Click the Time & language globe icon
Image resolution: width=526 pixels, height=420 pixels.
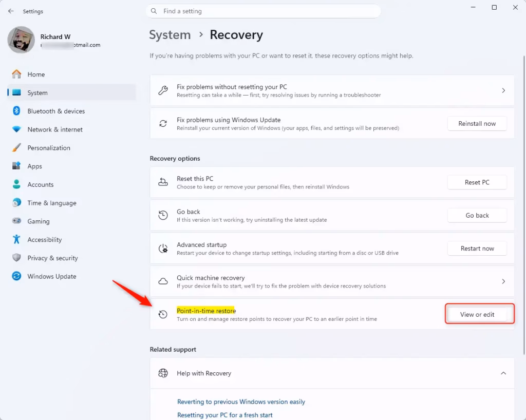tap(16, 202)
